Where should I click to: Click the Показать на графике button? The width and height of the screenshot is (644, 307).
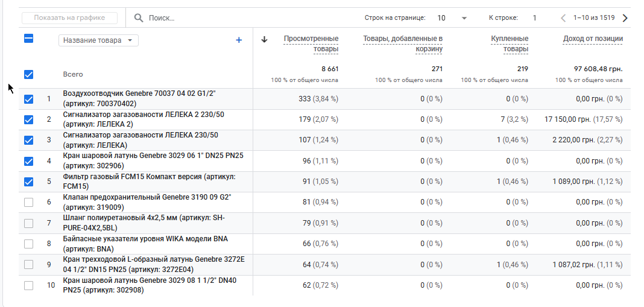coord(69,18)
